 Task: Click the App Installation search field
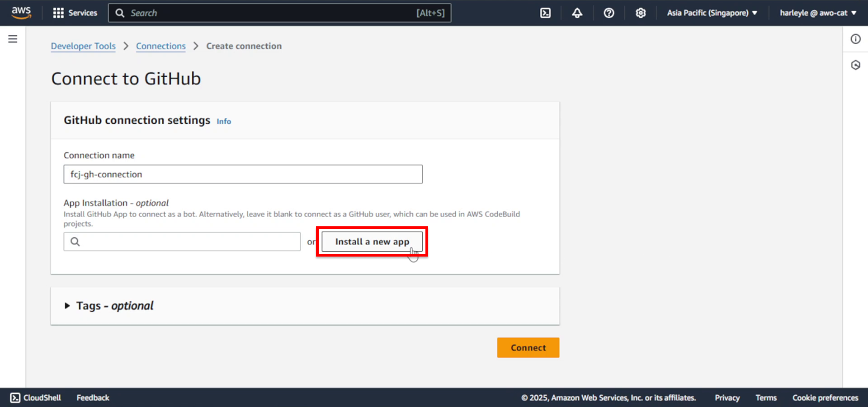(182, 242)
